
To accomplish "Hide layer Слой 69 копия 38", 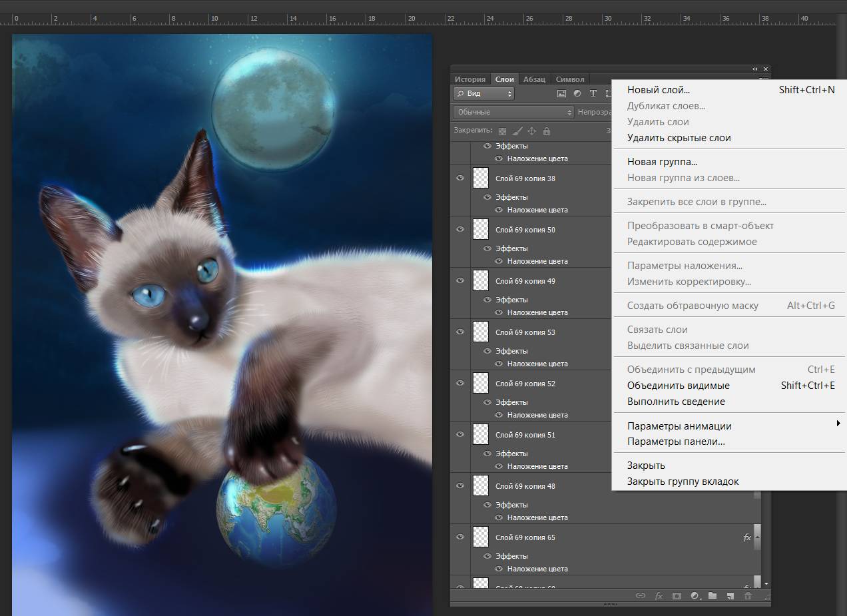I will [x=460, y=178].
